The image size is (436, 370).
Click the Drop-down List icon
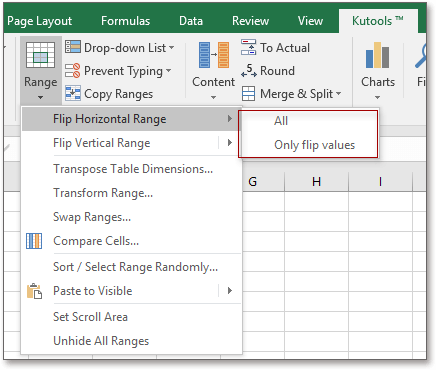point(73,47)
